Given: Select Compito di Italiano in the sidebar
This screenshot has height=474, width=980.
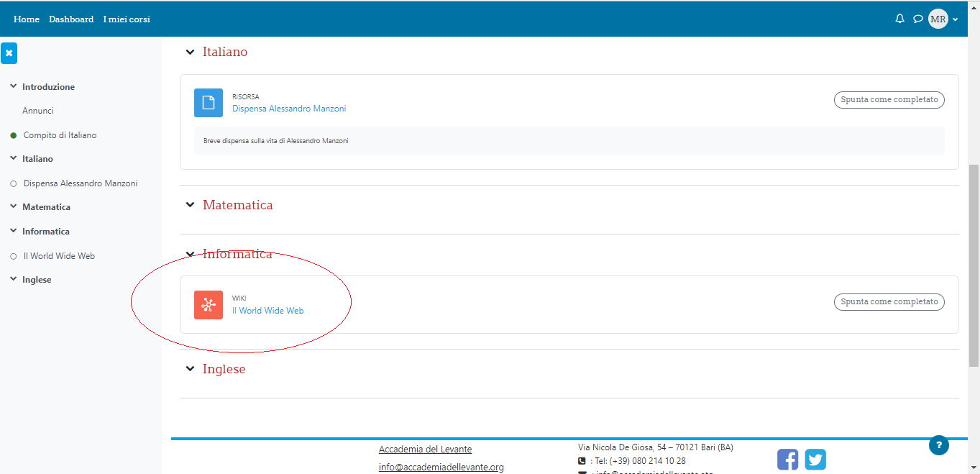Looking at the screenshot, I should click(x=60, y=135).
